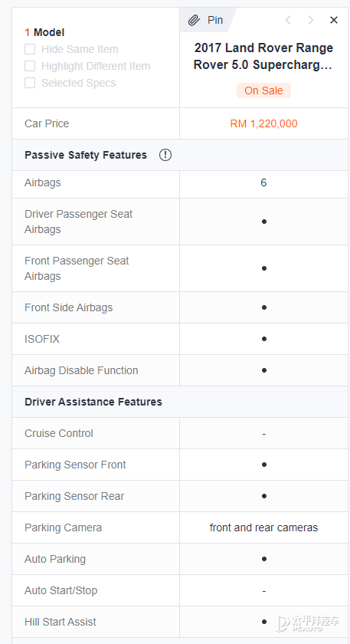Remove the model with the X icon
This screenshot has height=644, width=350.
click(334, 20)
